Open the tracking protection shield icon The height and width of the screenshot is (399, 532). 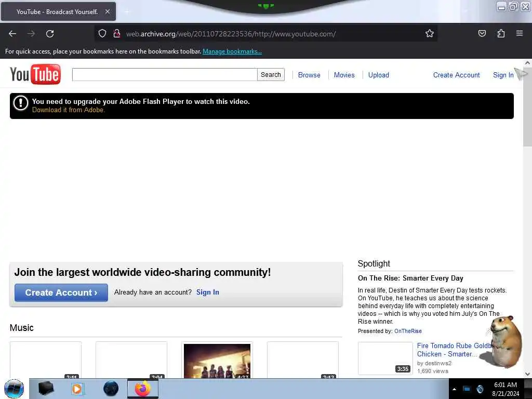tap(102, 34)
